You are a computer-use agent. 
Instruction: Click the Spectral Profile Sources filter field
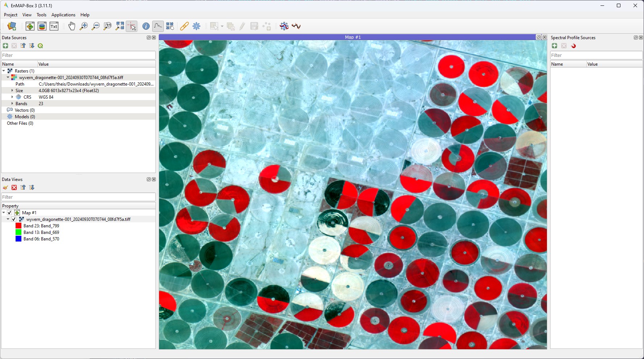point(596,55)
